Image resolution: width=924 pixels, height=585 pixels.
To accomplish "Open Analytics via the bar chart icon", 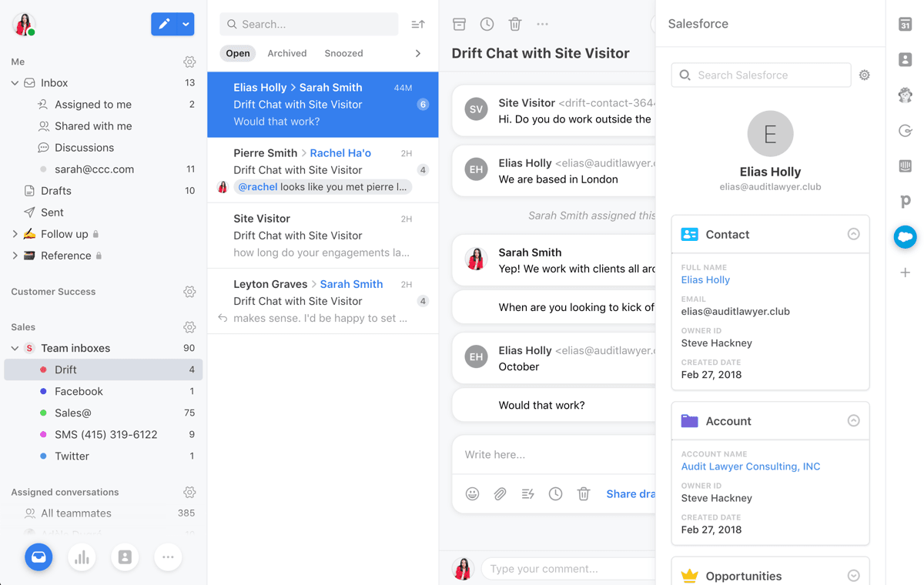I will (x=82, y=557).
